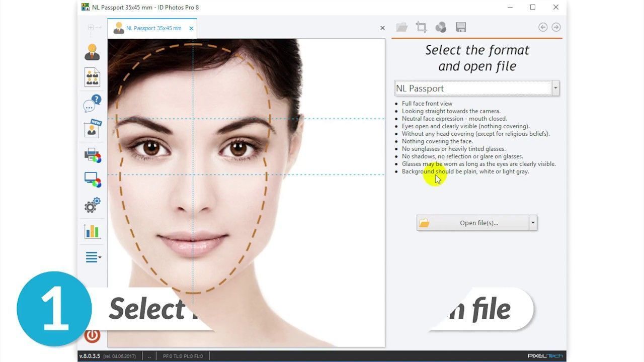Close the NL Passport 35x45 mm tab

point(191,28)
